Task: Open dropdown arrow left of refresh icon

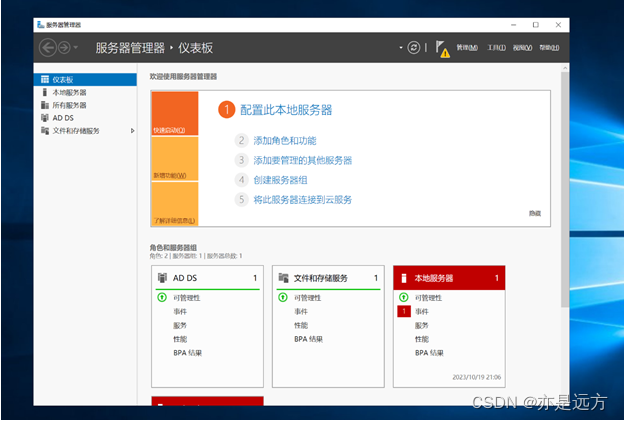Action: (x=401, y=48)
